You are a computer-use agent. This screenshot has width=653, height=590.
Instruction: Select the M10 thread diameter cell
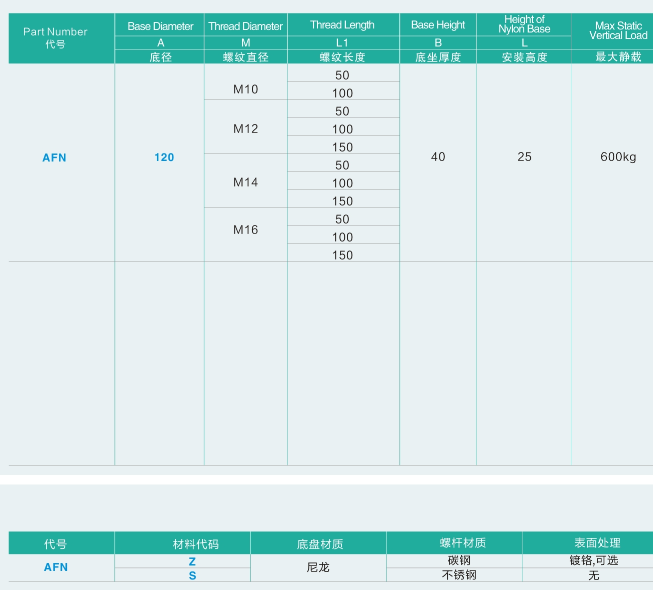point(245,89)
